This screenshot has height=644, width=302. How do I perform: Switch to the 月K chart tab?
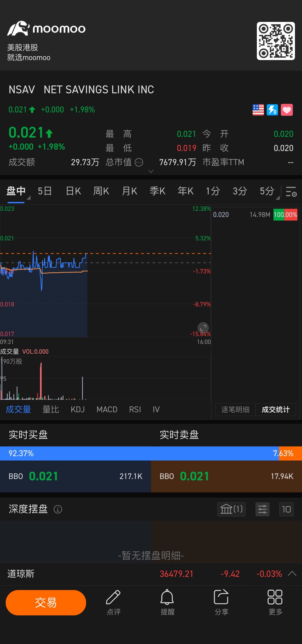130,191
